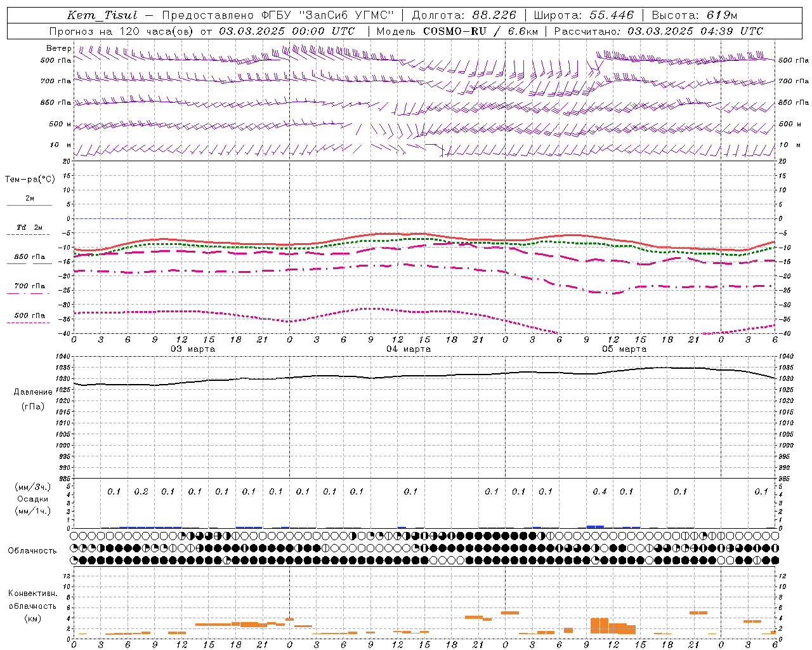Click the Осадки panel label

(33, 499)
